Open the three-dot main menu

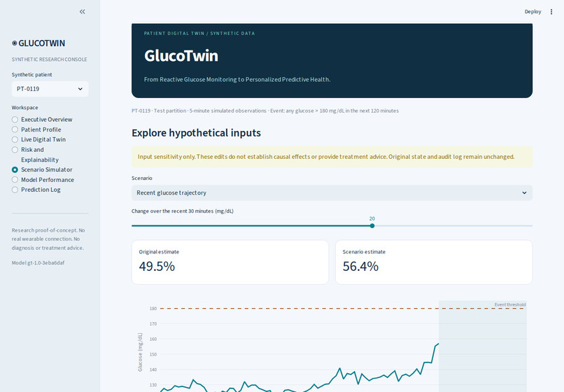click(551, 11)
